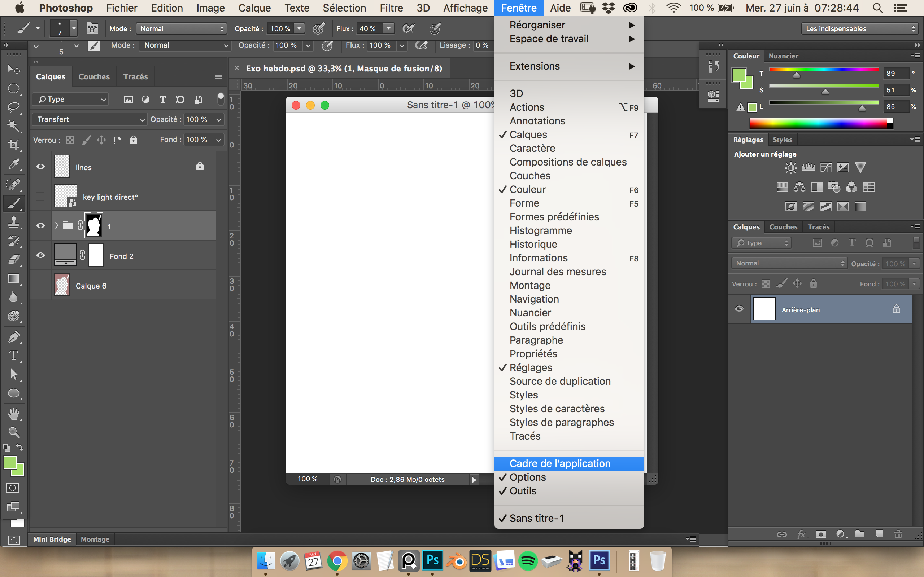Screen dimensions: 924x577
Task: Select the Crop tool
Action: pyautogui.click(x=13, y=145)
